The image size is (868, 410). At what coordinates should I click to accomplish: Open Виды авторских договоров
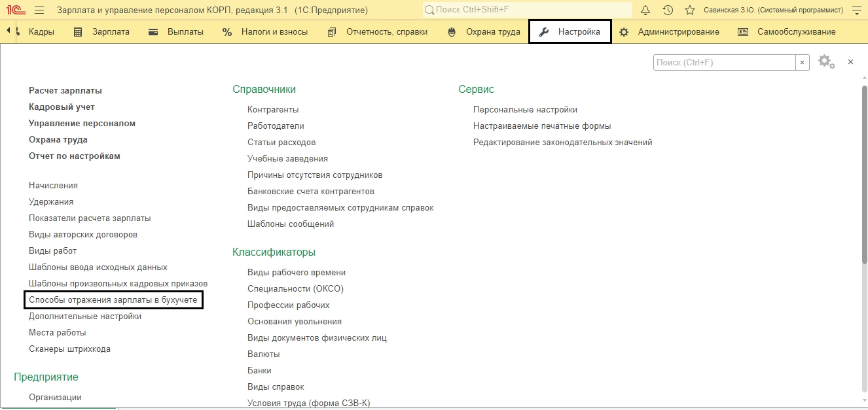(x=83, y=234)
